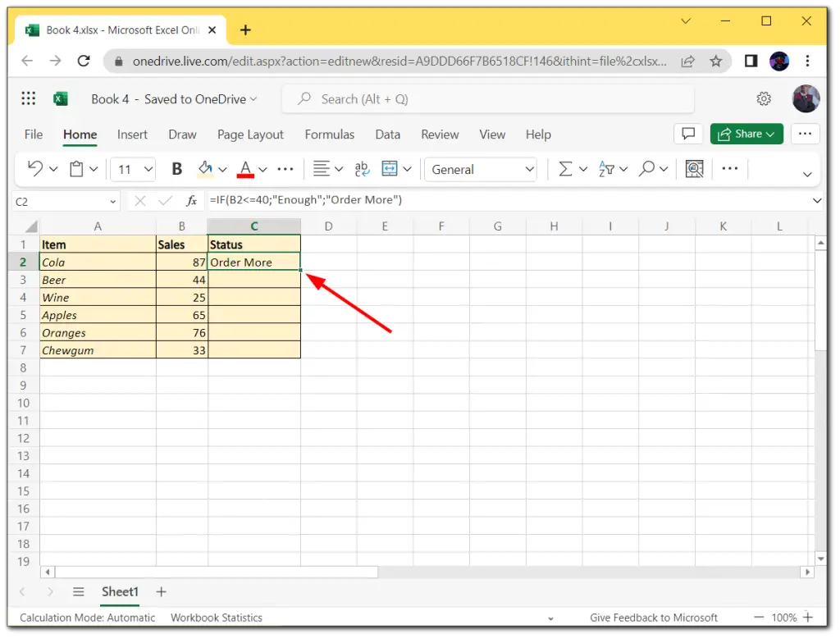Open the Paste clipboard icon
The image size is (840, 639).
click(x=76, y=169)
